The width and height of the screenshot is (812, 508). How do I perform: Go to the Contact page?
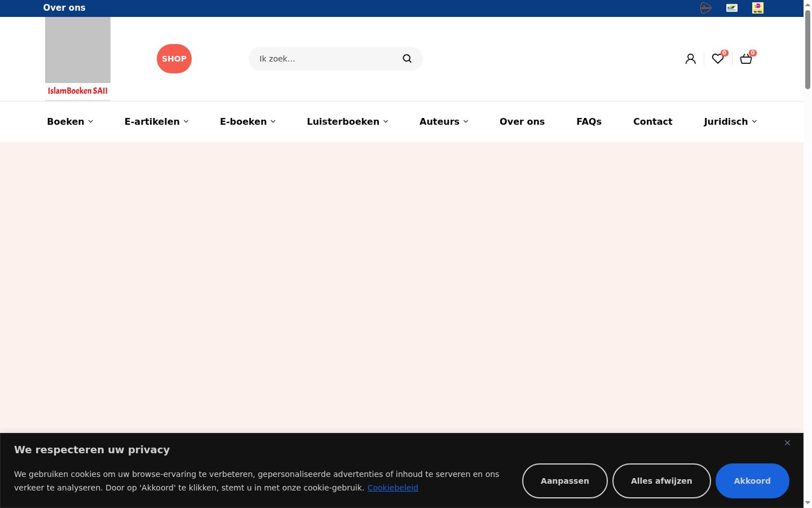(x=652, y=121)
